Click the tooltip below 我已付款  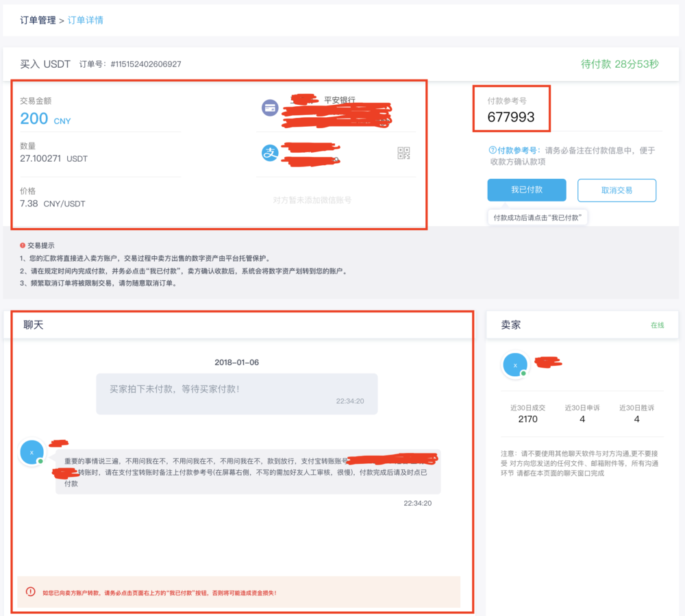538,217
